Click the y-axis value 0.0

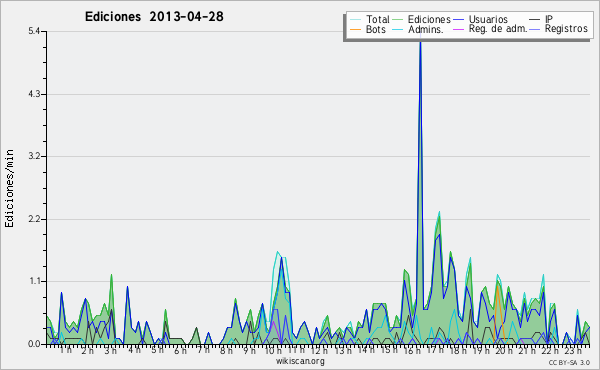(x=34, y=344)
